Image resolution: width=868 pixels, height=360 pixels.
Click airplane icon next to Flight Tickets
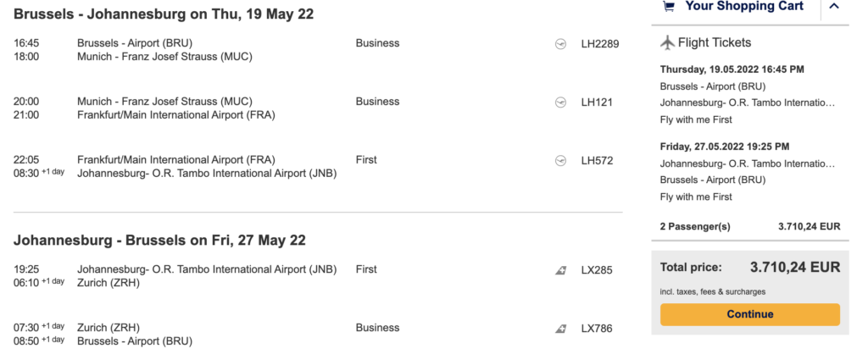pos(666,43)
